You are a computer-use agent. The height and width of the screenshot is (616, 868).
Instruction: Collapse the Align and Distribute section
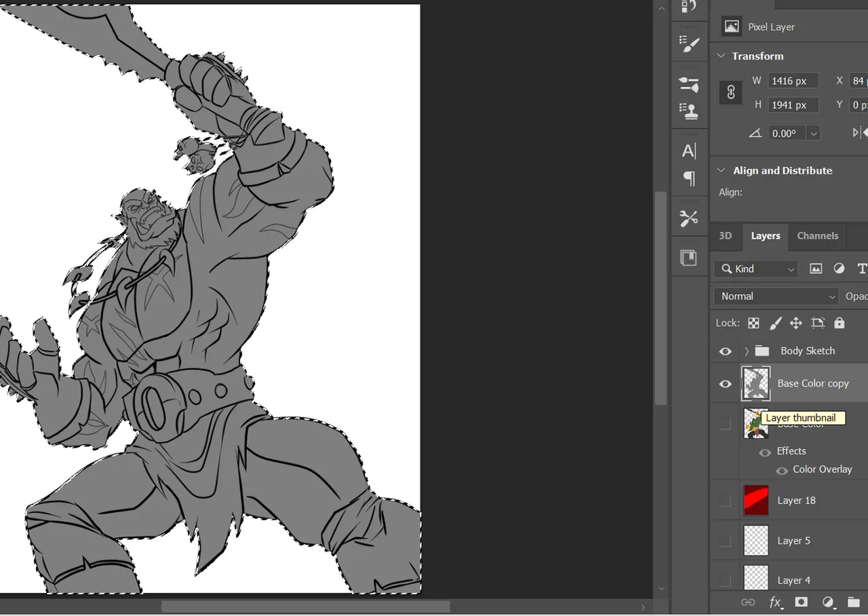[x=721, y=171]
